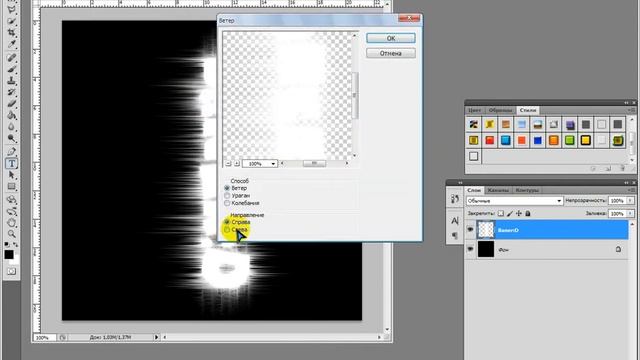Click the delete style trash icon
Image resolution: width=640 pixels, height=360 pixels.
[x=622, y=168]
